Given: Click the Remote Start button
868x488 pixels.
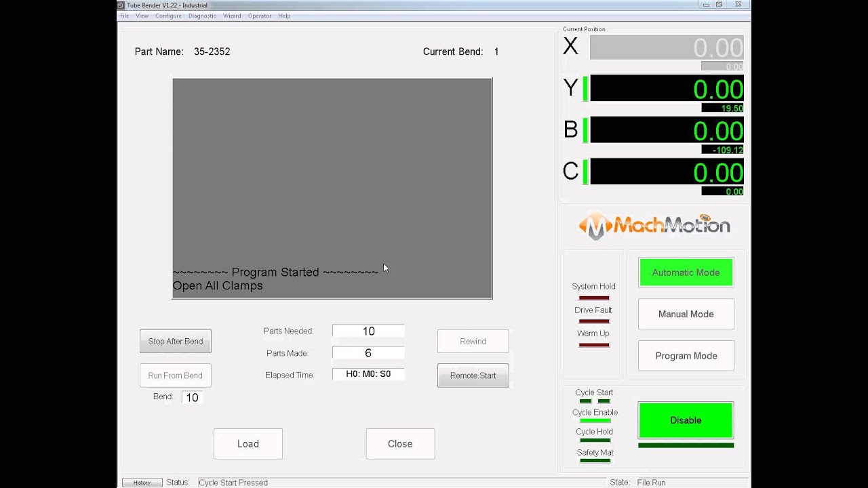Looking at the screenshot, I should click(473, 375).
